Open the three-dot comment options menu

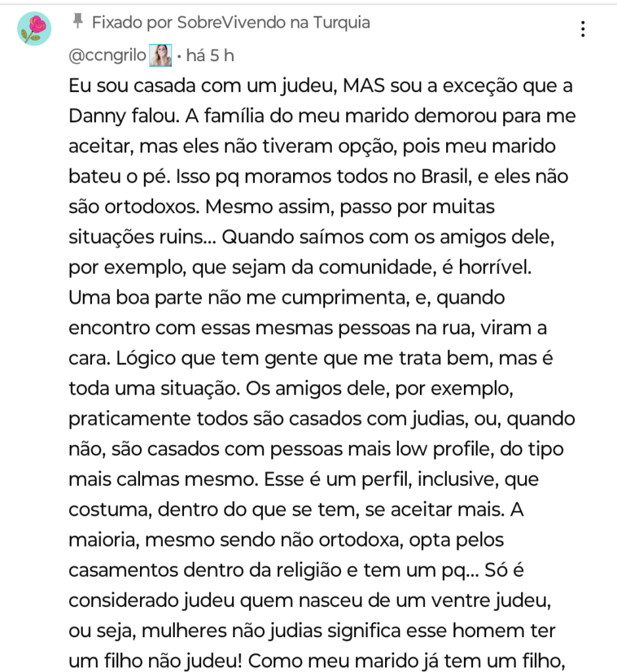(x=582, y=30)
